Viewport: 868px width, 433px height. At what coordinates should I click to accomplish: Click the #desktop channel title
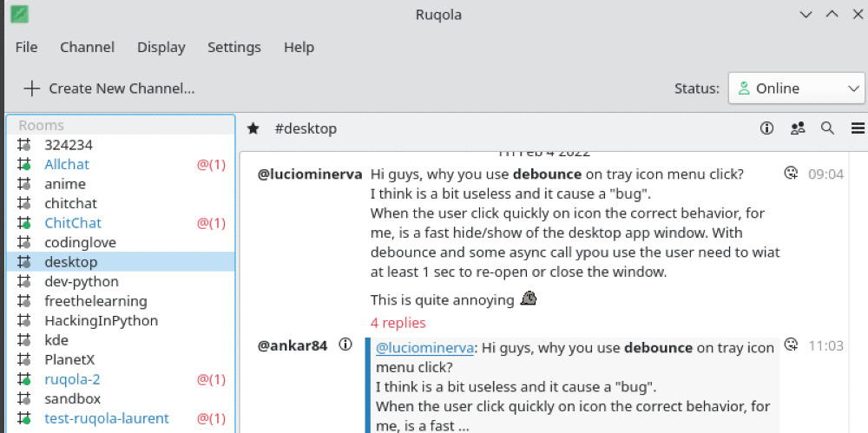pyautogui.click(x=306, y=129)
